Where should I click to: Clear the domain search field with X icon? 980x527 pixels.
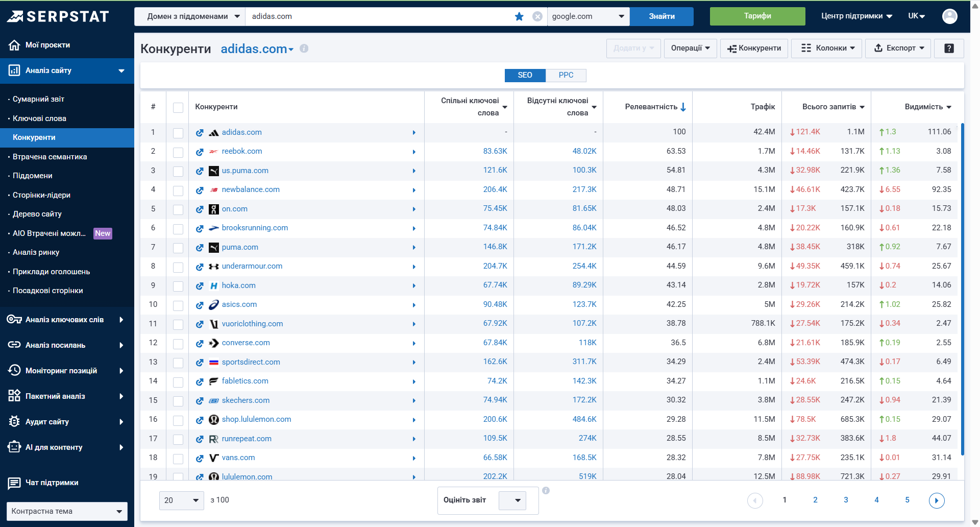pos(537,16)
